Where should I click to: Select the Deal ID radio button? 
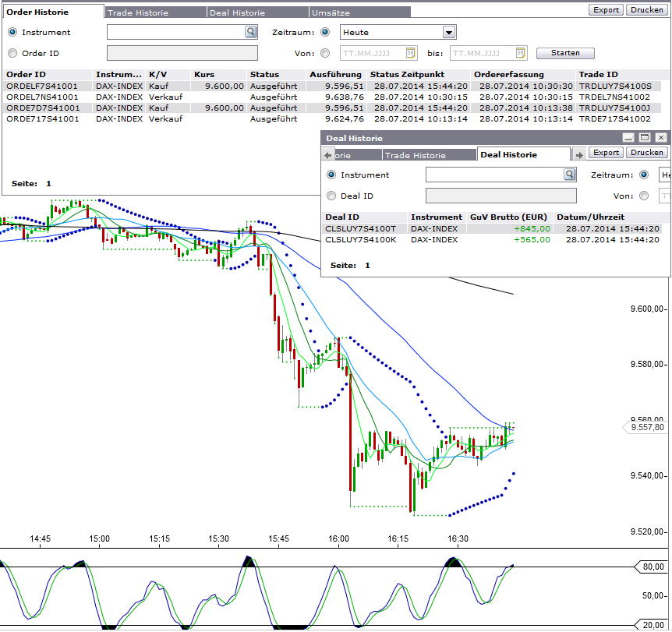331,196
